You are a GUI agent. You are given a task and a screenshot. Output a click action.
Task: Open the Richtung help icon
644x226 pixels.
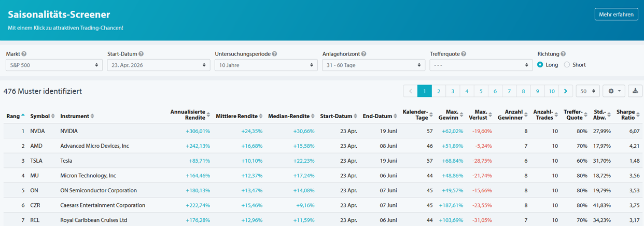click(x=563, y=54)
